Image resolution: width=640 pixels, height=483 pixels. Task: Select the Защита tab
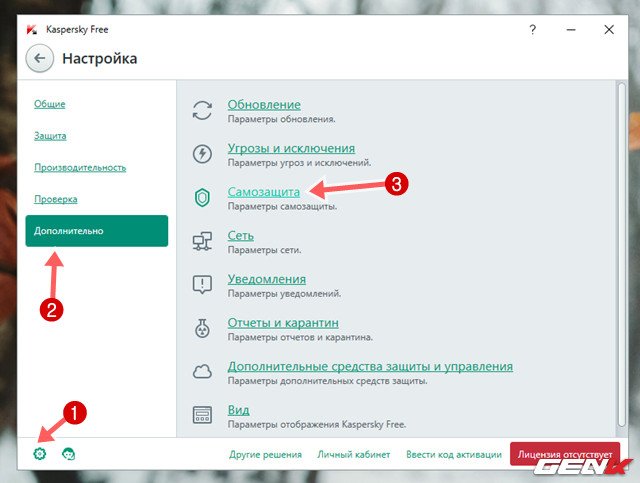point(50,136)
